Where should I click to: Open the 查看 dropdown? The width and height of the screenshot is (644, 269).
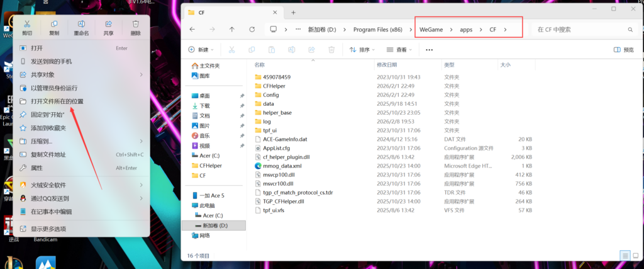point(399,50)
